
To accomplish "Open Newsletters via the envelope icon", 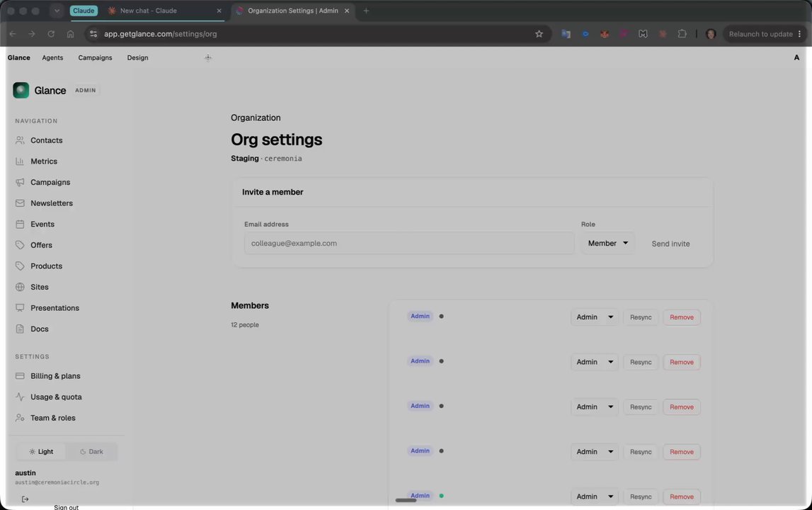I will coord(20,203).
